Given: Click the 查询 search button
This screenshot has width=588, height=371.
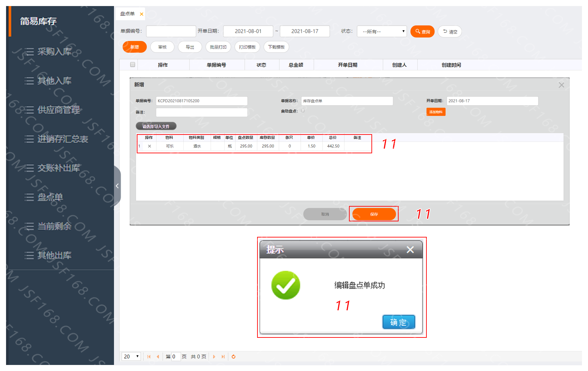Looking at the screenshot, I should click(x=422, y=32).
